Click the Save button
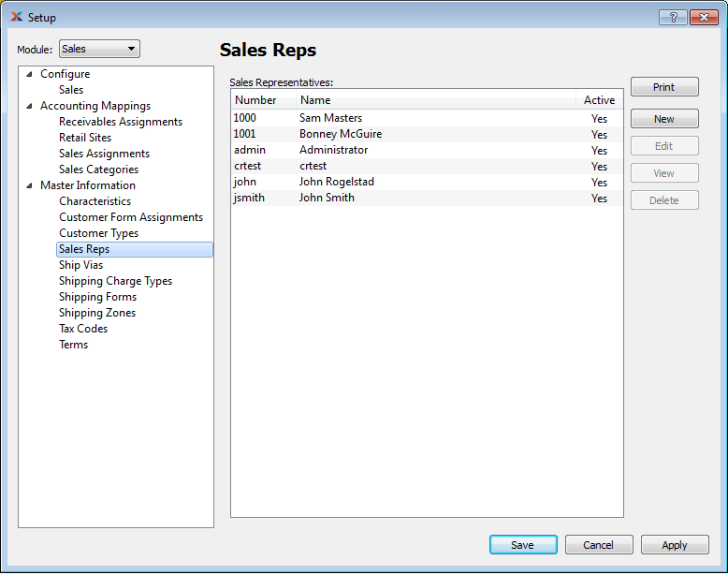The width and height of the screenshot is (728, 575). pos(522,545)
